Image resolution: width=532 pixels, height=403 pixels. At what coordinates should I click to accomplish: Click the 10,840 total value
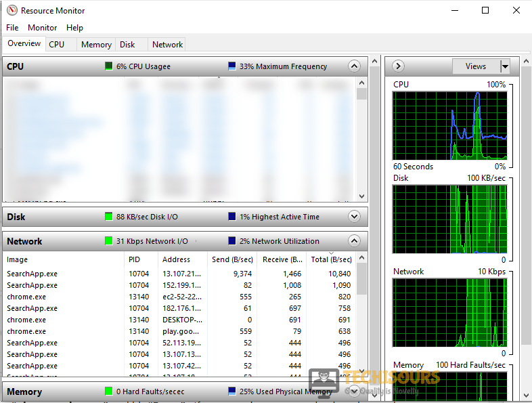tap(339, 274)
